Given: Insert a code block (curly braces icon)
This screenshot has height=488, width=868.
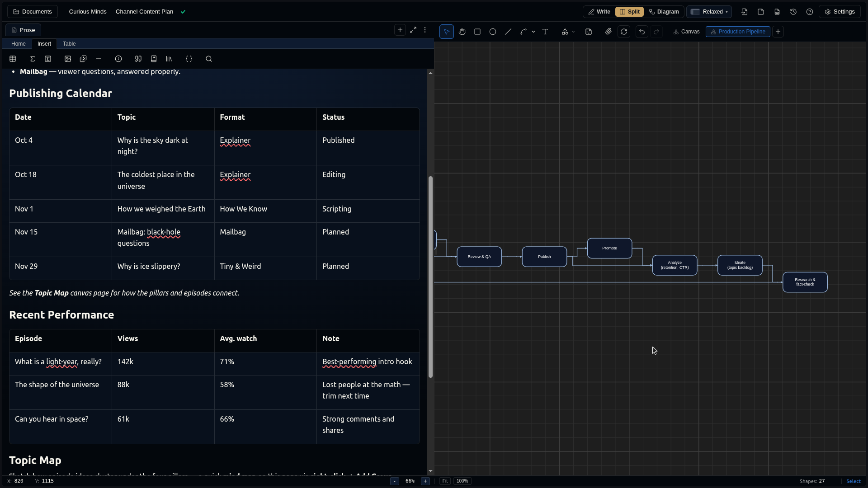Looking at the screenshot, I should point(189,59).
